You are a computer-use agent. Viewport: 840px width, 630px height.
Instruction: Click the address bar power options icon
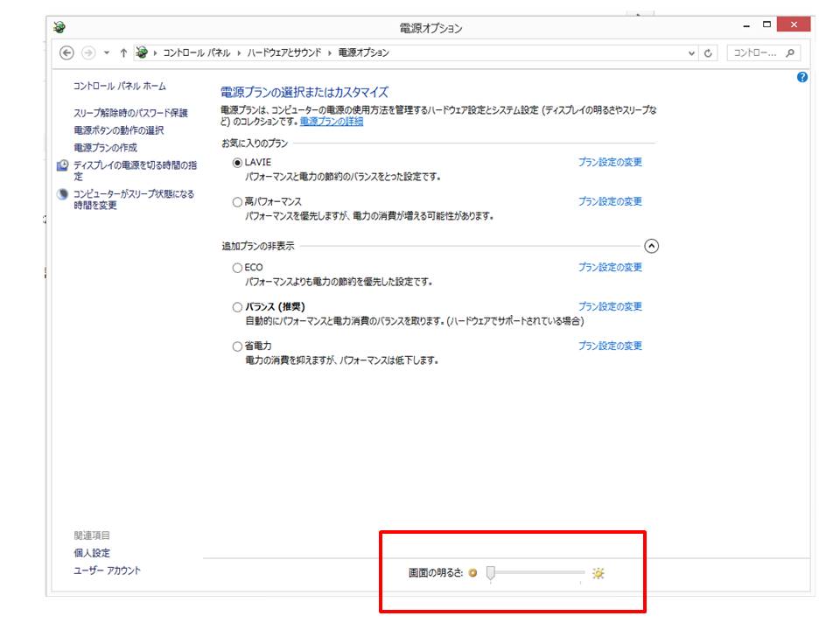[x=142, y=52]
